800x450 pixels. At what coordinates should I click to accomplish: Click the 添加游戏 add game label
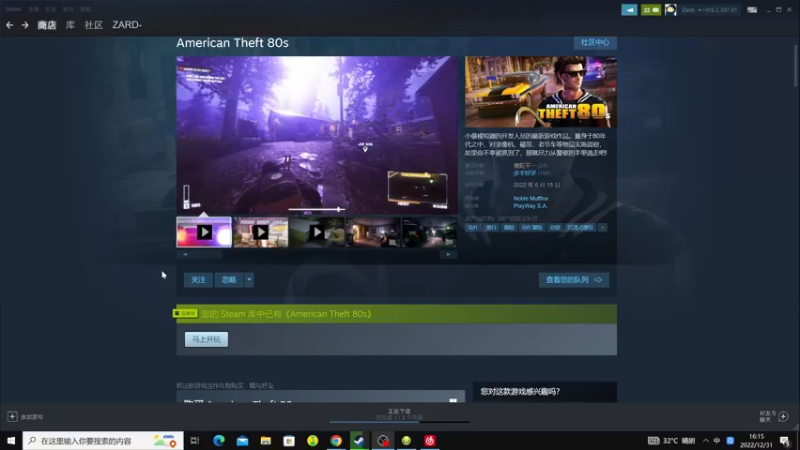(x=32, y=417)
